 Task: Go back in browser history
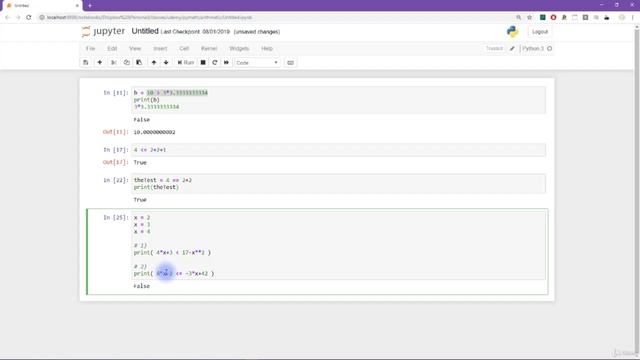pos(7,17)
